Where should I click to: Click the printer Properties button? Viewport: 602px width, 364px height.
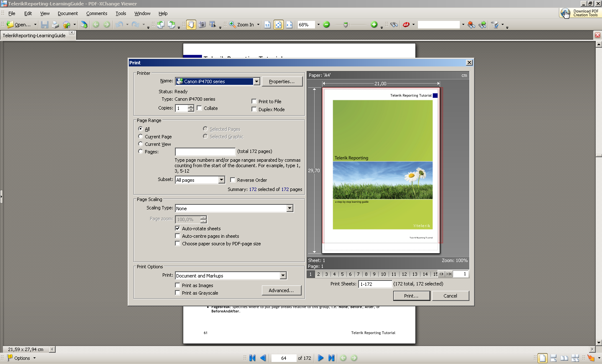pos(282,81)
